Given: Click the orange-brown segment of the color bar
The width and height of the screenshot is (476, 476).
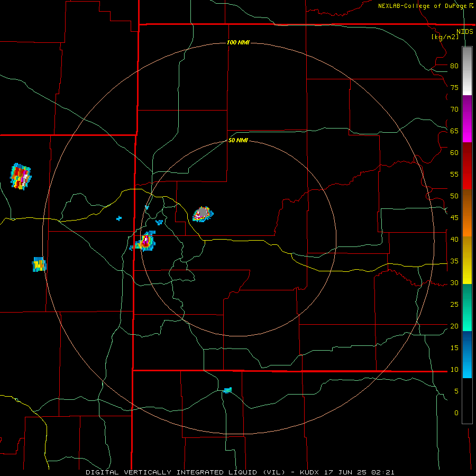Looking at the screenshot, I should point(467,213).
